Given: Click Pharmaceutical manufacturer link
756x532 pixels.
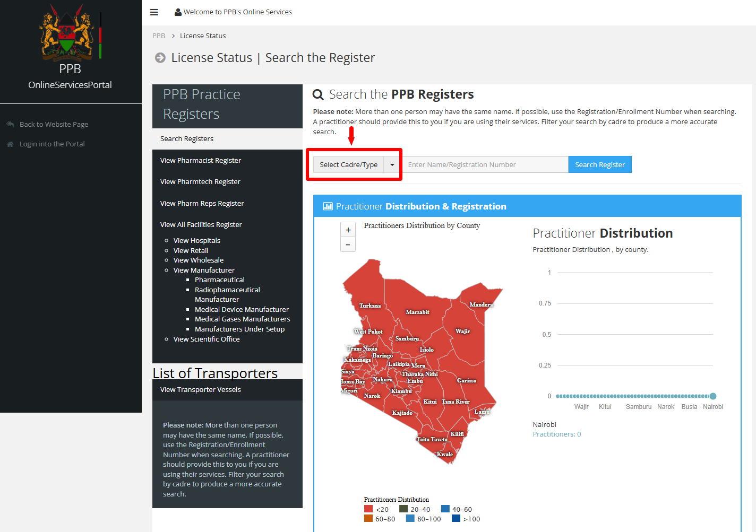Looking at the screenshot, I should [220, 280].
